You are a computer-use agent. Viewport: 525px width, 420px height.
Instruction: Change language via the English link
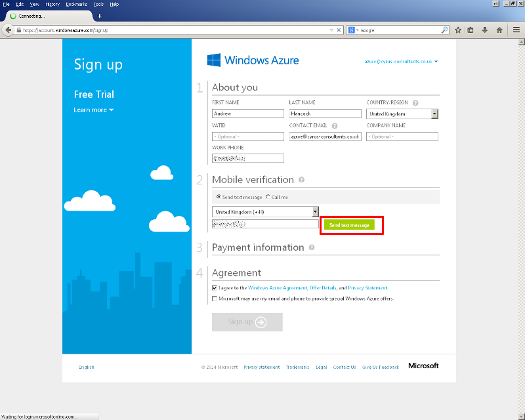point(87,367)
